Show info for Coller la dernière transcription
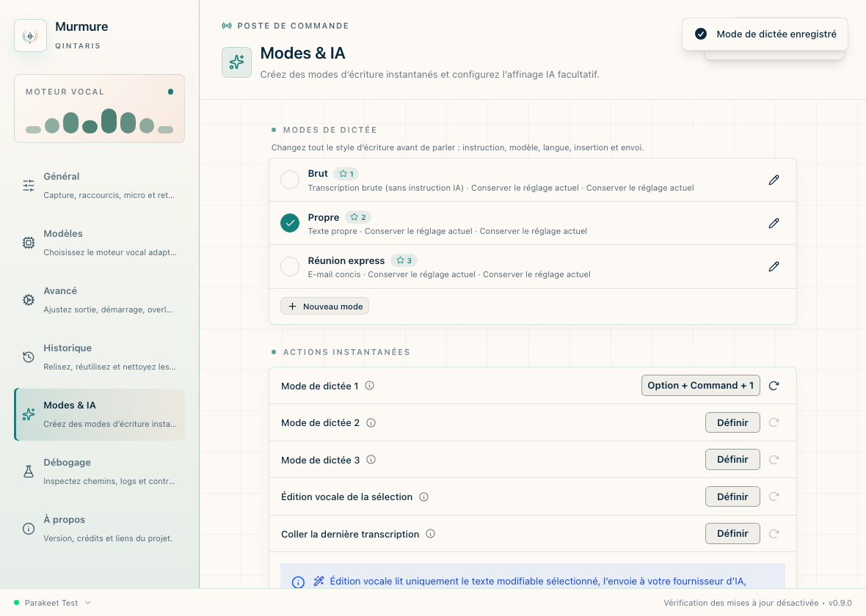Screen dimensions: 866x616 point(430,534)
